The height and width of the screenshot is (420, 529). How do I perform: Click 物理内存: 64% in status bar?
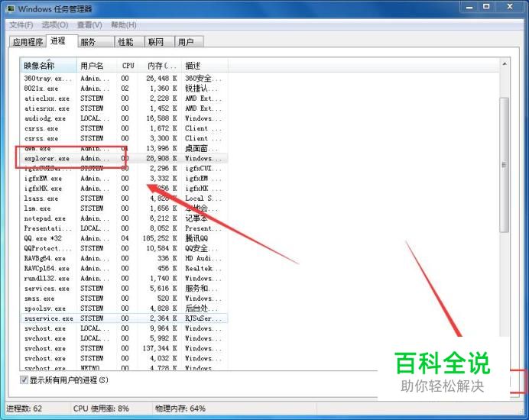point(180,409)
